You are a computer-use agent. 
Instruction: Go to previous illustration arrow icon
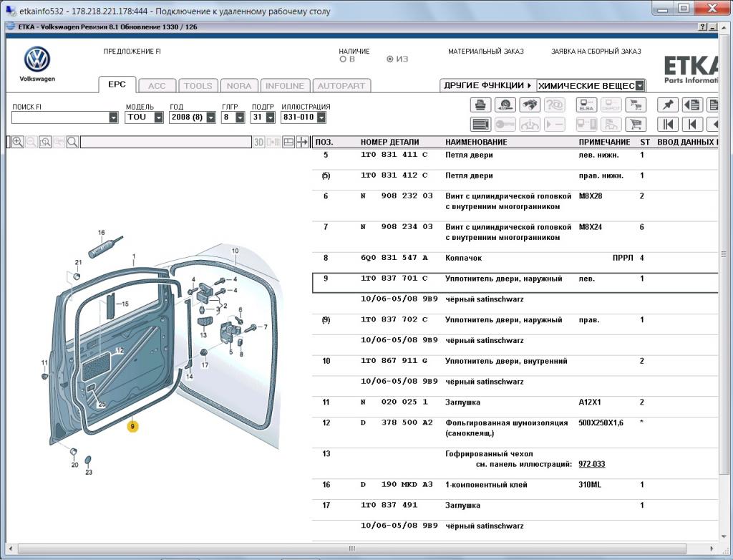(692, 125)
